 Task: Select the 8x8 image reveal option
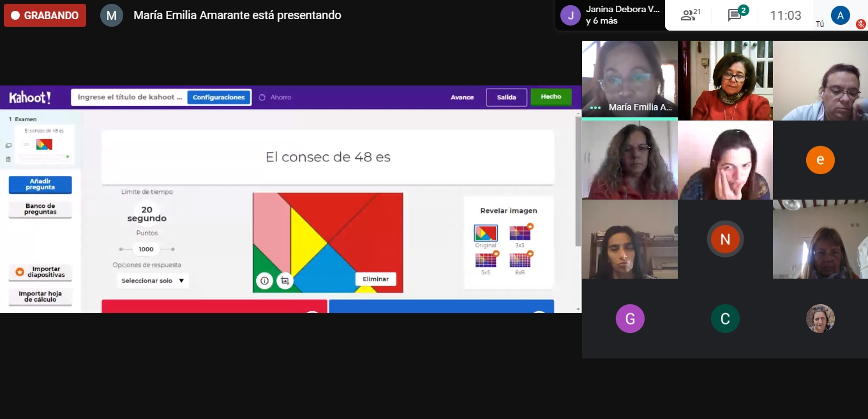(x=520, y=261)
